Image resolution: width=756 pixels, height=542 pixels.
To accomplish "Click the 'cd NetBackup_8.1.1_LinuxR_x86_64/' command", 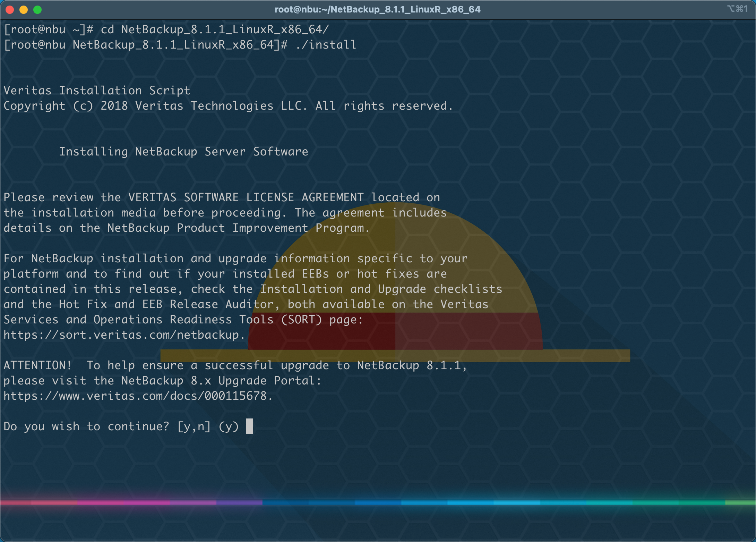I will 214,29.
